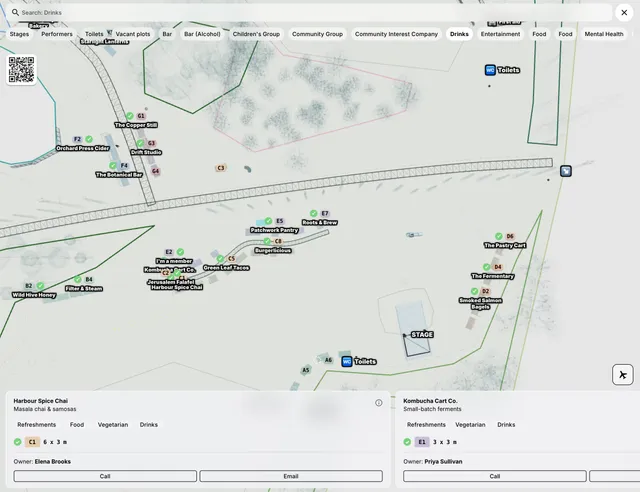Screen dimensions: 640x492
Task: Select the green check marker at D6
Action: coord(499,236)
